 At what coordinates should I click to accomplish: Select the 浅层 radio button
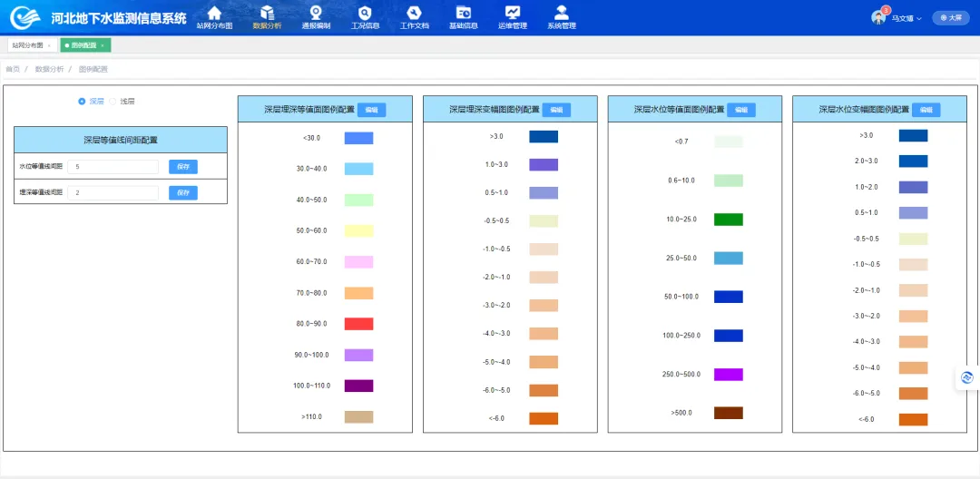(113, 102)
